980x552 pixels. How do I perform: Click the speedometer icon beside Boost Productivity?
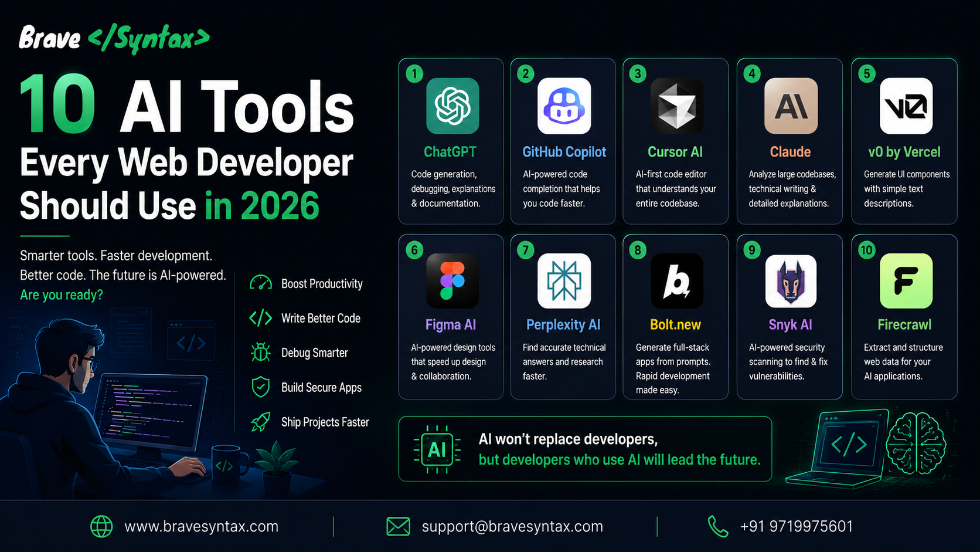pyautogui.click(x=261, y=283)
